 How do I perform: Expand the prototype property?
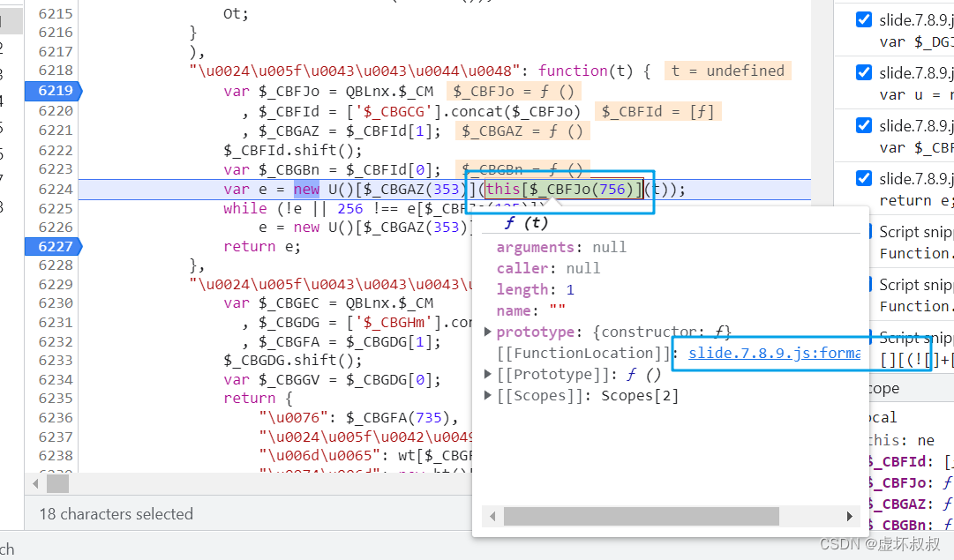click(487, 332)
